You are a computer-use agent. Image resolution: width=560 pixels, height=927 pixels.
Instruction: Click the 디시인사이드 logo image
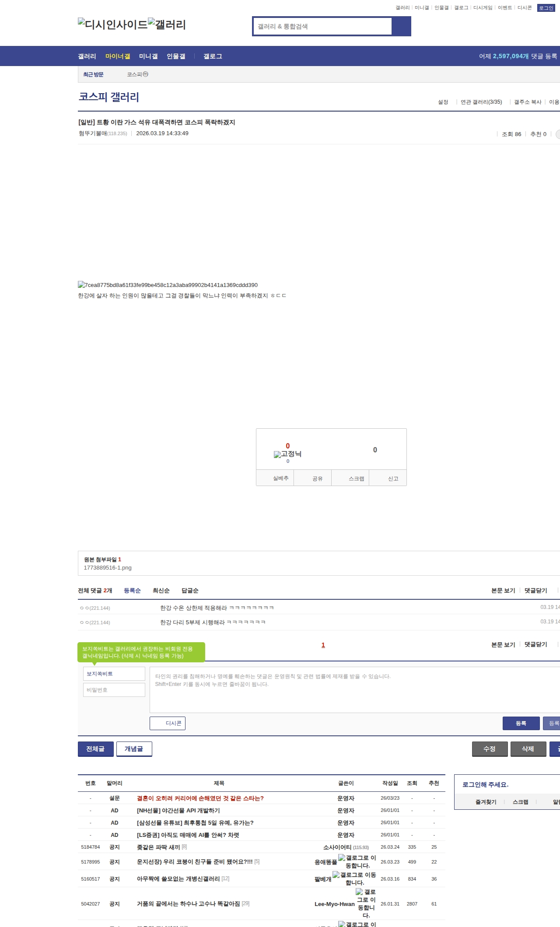pos(112,24)
